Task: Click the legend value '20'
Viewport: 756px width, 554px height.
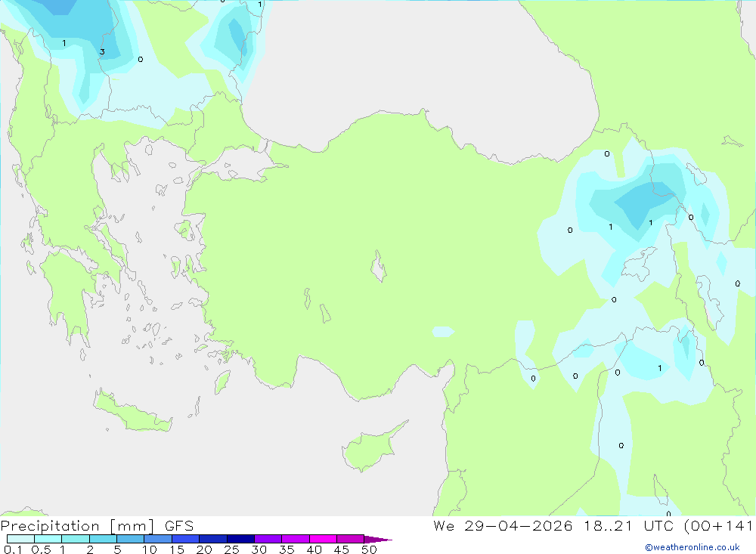Action: [x=204, y=549]
